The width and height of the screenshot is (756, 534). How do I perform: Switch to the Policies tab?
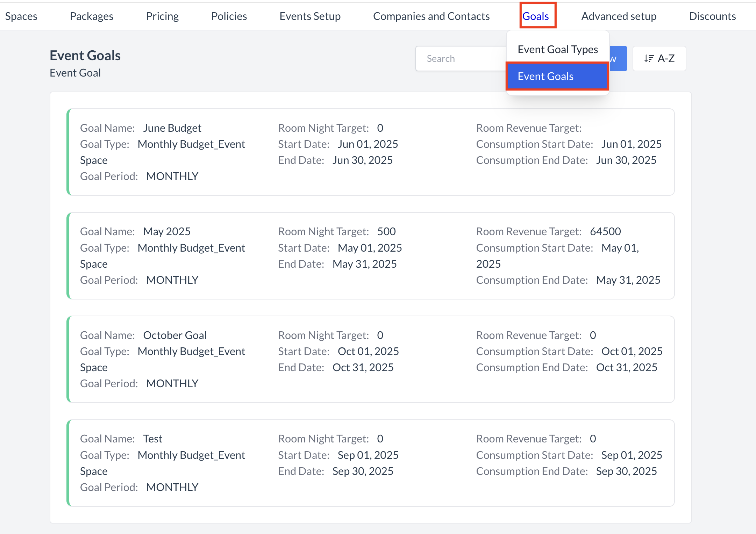[x=229, y=16]
